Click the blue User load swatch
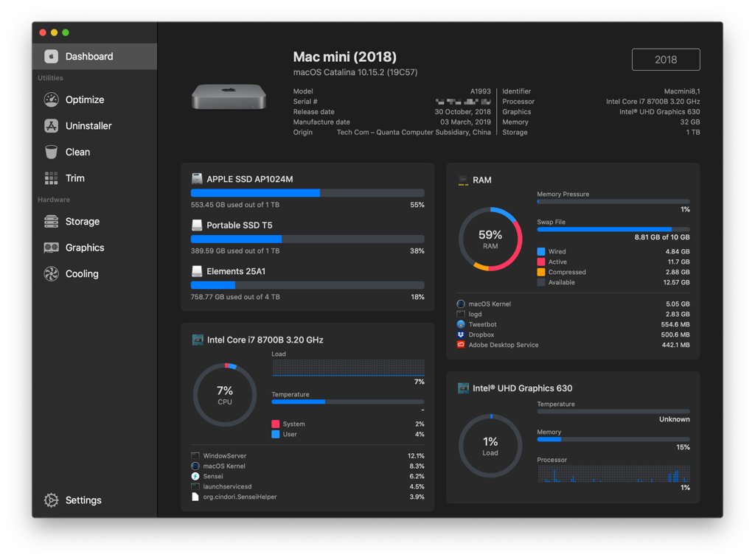 click(276, 434)
